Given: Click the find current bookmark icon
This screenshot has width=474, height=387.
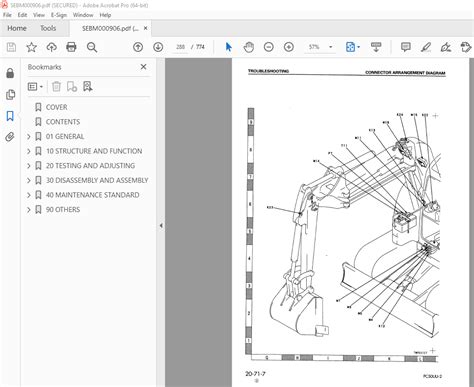Looking at the screenshot, I should click(x=88, y=87).
